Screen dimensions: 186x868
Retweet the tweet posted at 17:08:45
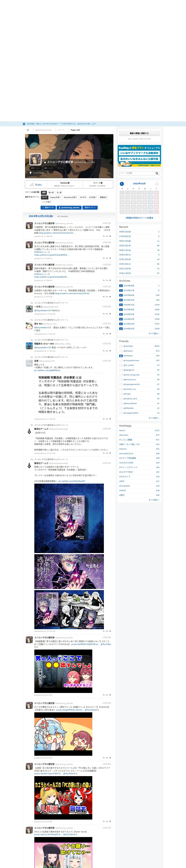point(107,280)
